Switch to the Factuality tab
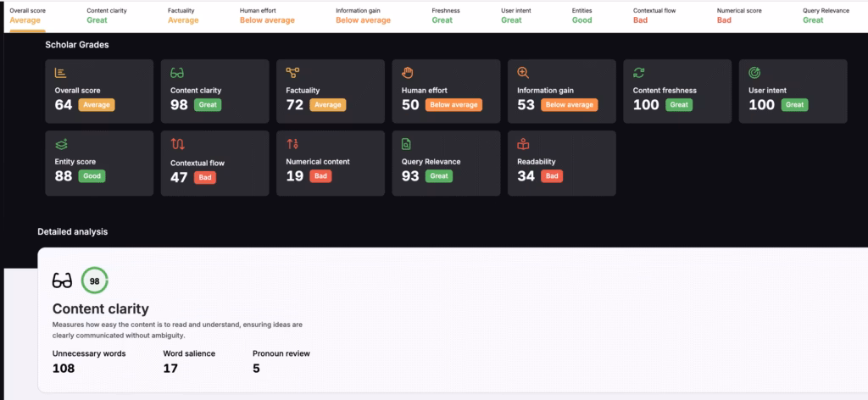Screen dimensions: 868x400 pyautogui.click(x=182, y=15)
